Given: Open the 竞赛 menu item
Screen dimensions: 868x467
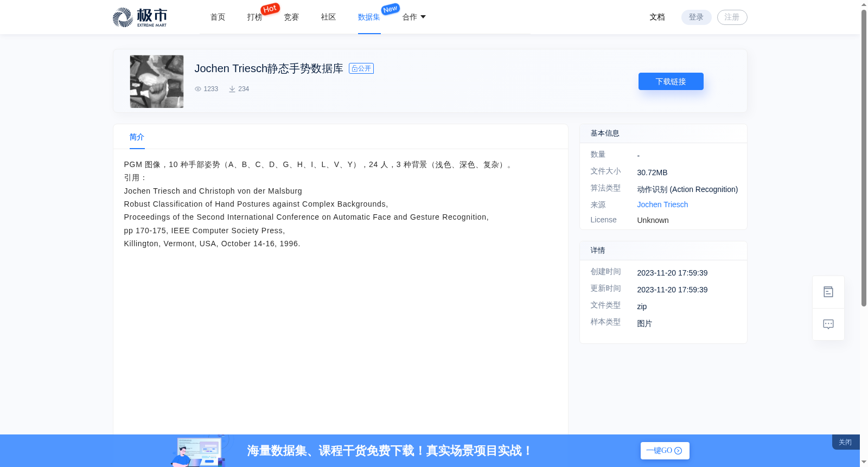Looking at the screenshot, I should tap(291, 17).
